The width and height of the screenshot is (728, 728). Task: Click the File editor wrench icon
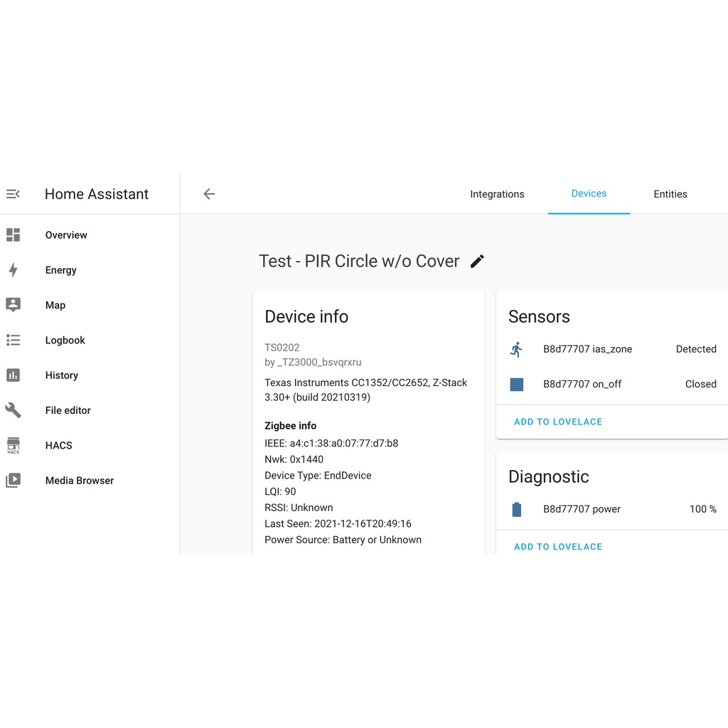(x=13, y=410)
